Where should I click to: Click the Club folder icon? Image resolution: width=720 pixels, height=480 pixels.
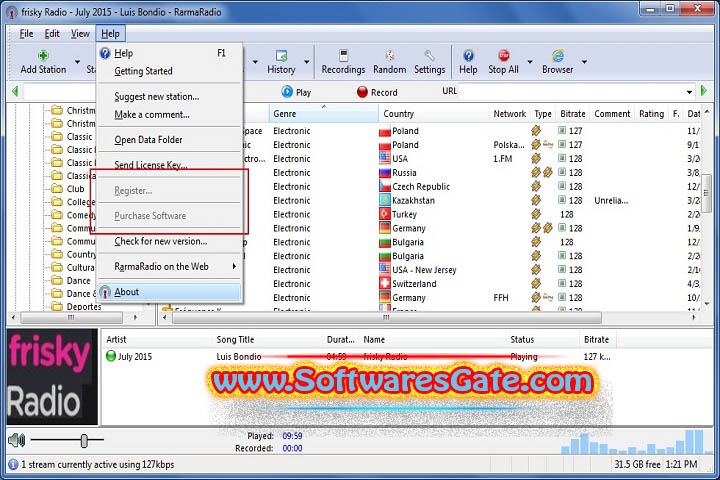[x=57, y=189]
